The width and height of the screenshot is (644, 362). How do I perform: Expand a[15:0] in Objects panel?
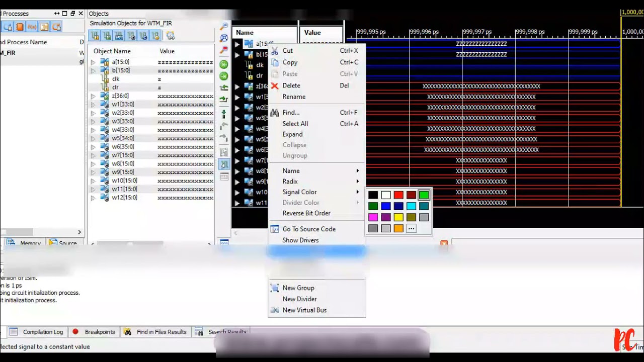click(x=93, y=62)
